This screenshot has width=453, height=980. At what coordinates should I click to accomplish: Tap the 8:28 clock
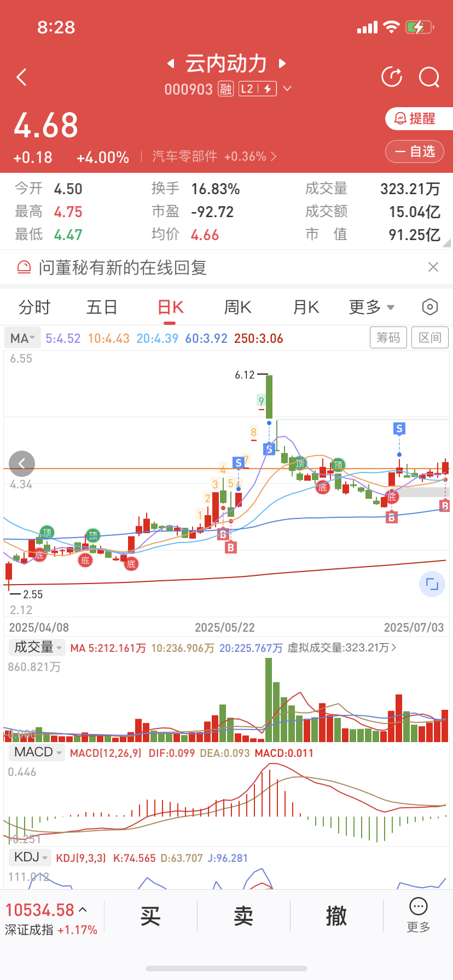(56, 27)
